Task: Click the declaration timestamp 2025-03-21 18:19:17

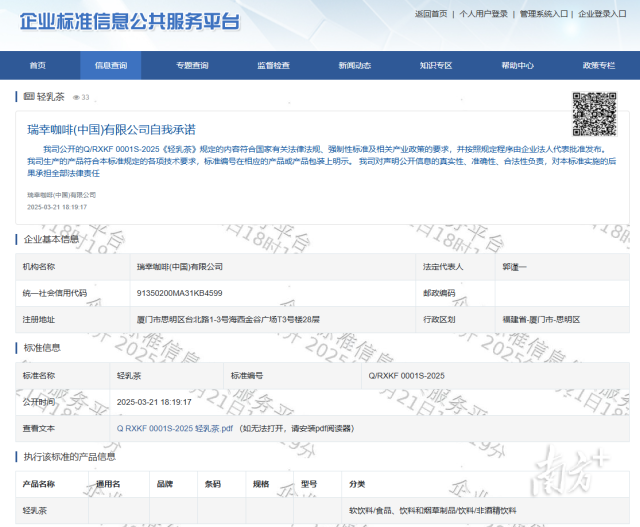Action: [57, 207]
